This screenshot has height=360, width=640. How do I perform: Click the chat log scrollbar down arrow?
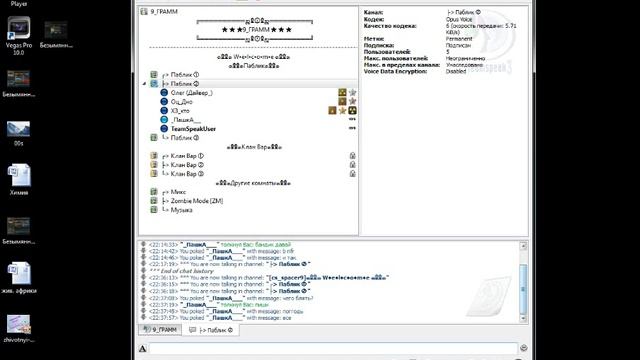[523, 318]
